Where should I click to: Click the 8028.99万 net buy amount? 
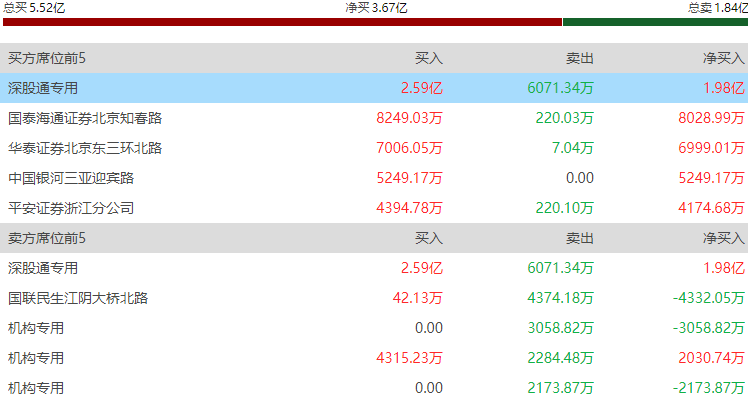[x=711, y=118]
